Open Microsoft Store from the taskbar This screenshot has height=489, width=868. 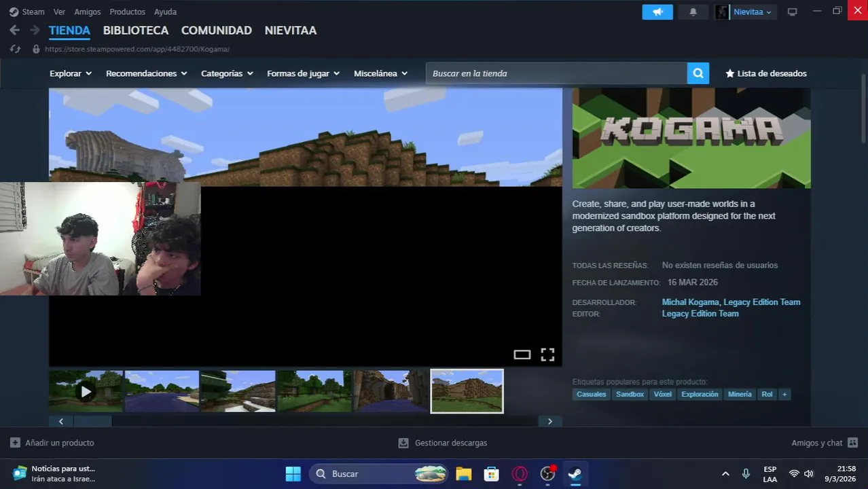[492, 473]
